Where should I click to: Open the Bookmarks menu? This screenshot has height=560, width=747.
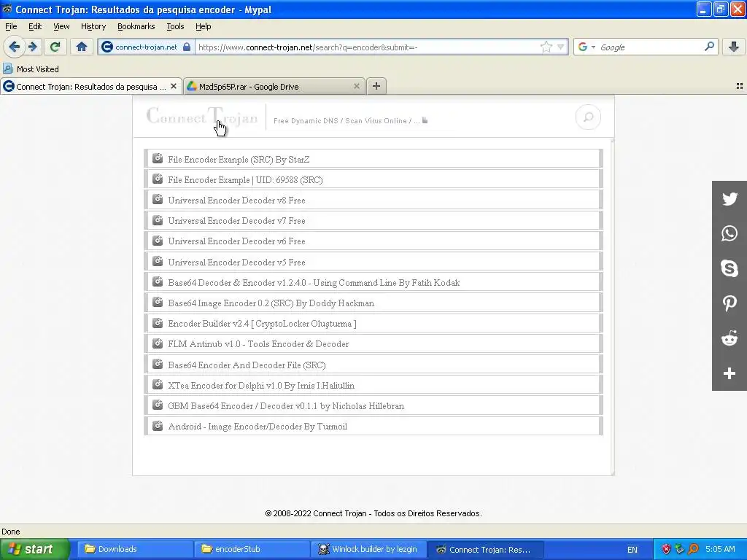(x=136, y=26)
